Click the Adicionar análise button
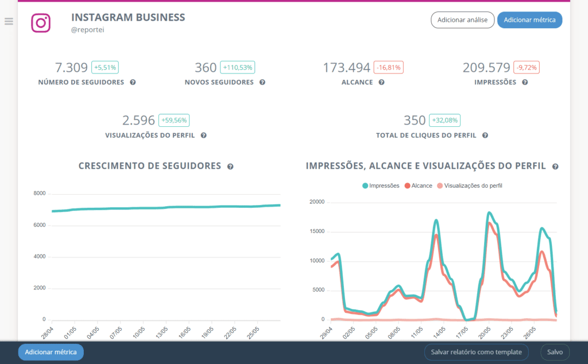This screenshot has width=588, height=364. [462, 20]
